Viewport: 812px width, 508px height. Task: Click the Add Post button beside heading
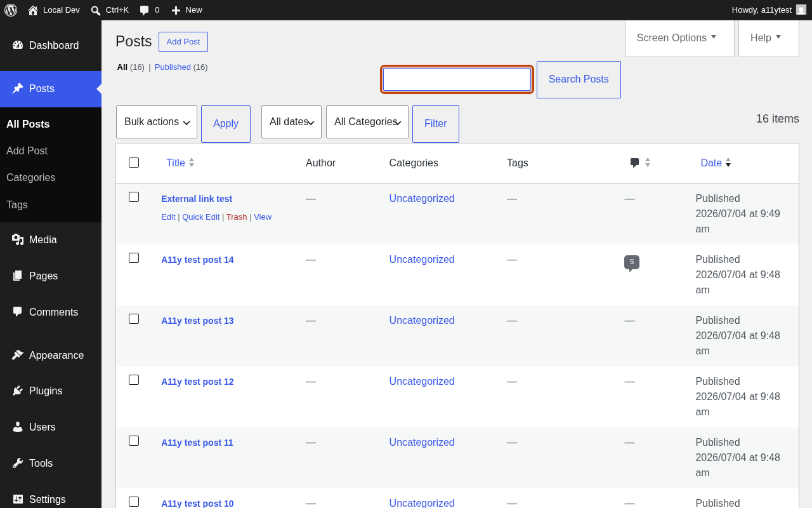click(x=183, y=42)
